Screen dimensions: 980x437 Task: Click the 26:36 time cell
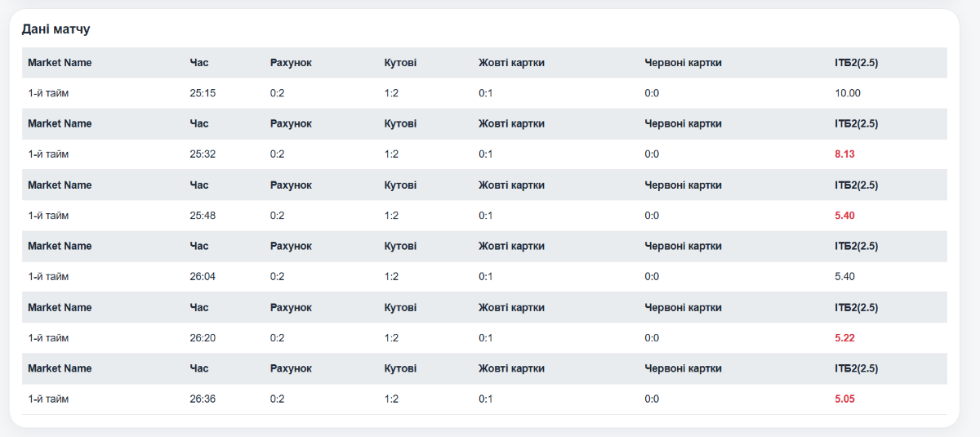[x=203, y=399]
